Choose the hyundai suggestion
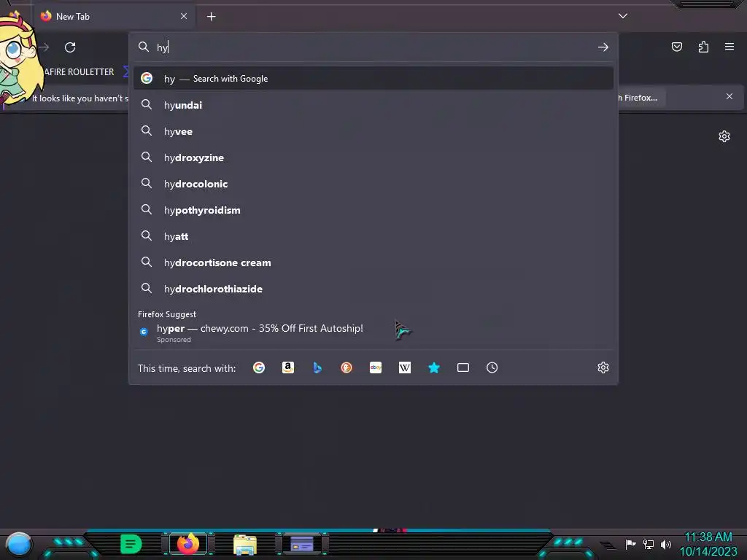The height and width of the screenshot is (560, 747). point(373,105)
